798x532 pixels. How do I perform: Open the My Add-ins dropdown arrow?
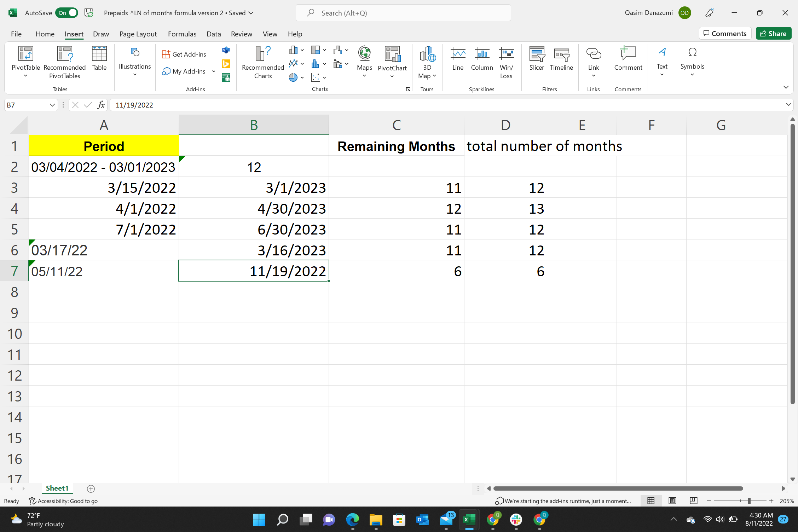(x=214, y=71)
